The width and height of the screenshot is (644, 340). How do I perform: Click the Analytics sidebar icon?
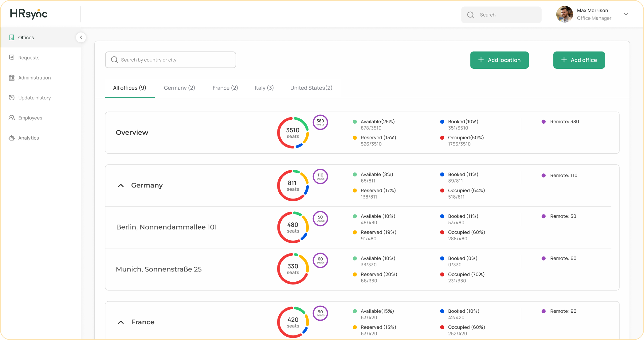(12, 137)
